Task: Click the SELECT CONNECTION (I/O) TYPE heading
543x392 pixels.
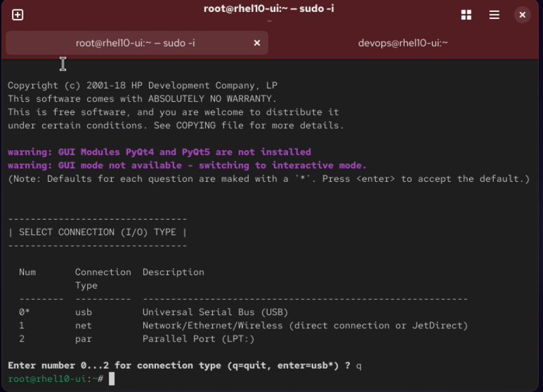Action: point(97,232)
